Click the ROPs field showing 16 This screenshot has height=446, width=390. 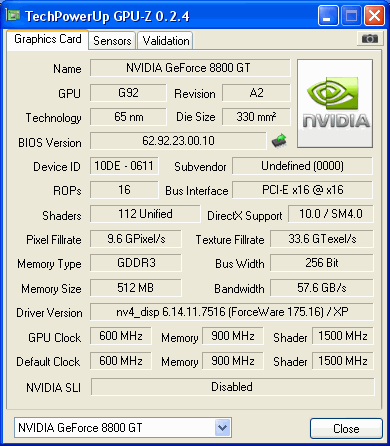point(124,190)
